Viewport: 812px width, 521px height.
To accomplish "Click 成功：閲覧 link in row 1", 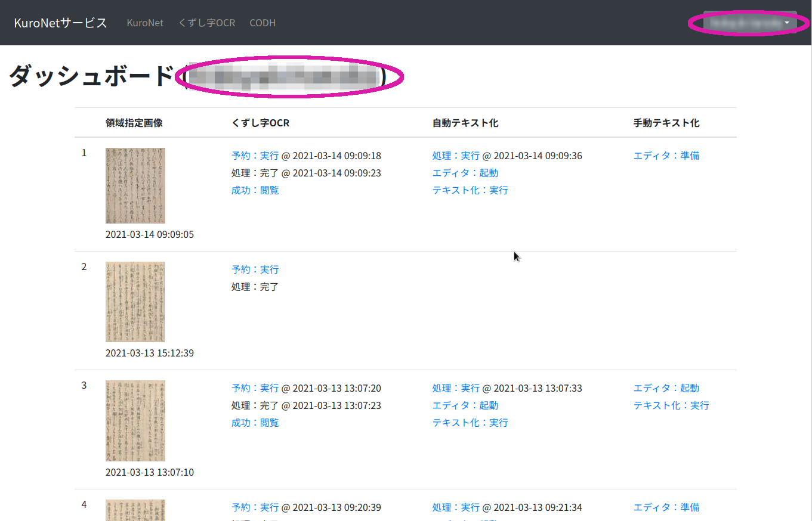I will coord(255,190).
